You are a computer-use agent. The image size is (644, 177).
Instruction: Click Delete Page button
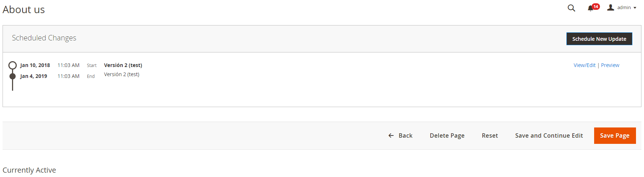447,135
